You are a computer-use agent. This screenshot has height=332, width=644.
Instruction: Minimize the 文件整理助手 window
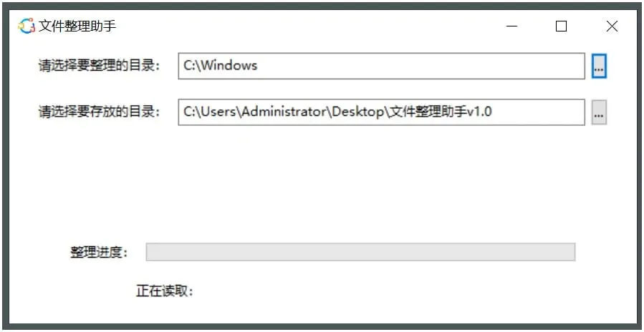click(x=512, y=26)
